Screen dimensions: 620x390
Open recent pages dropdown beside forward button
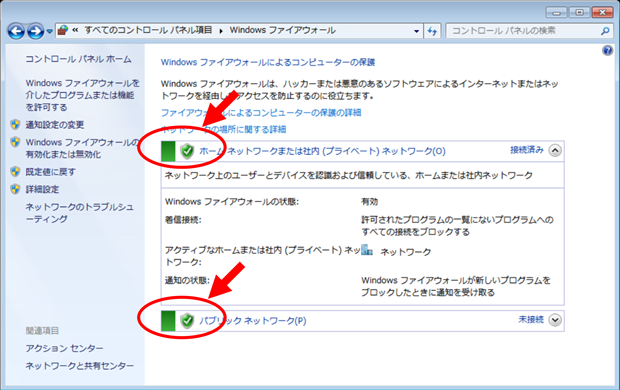[x=49, y=31]
